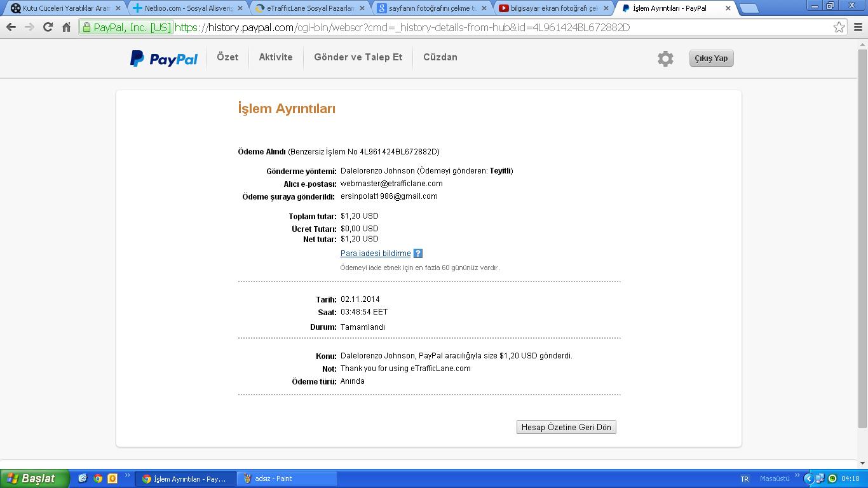Click TR language indicator
The height and width of the screenshot is (488, 868).
pos(744,479)
